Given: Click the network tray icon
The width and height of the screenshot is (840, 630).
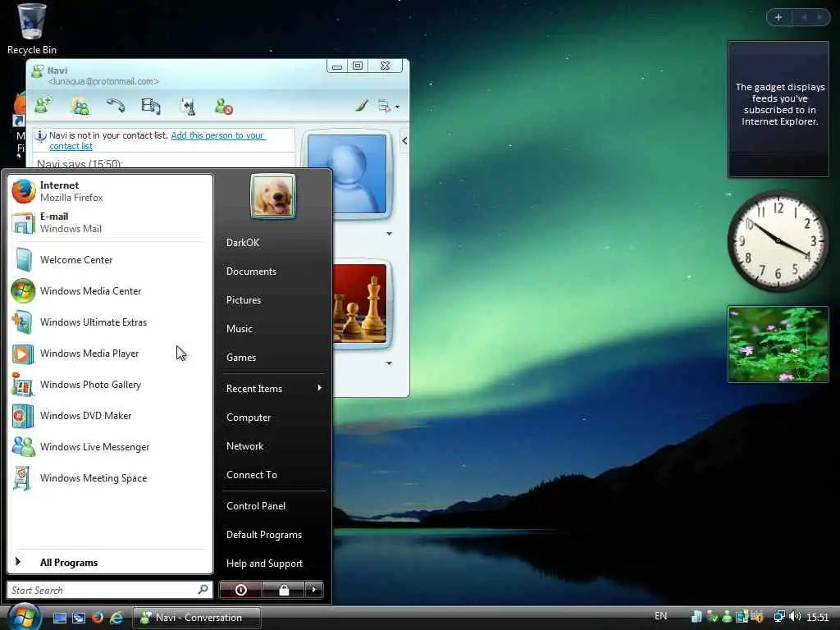Looking at the screenshot, I should [779, 617].
